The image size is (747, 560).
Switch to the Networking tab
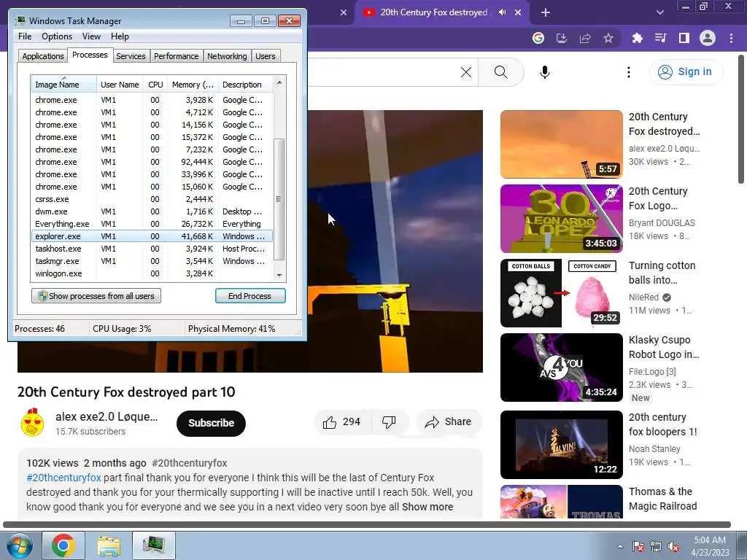[x=228, y=56]
